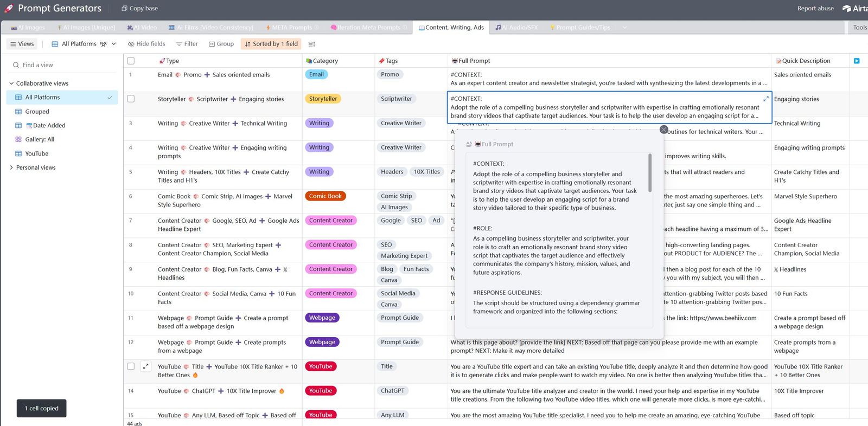Image resolution: width=868 pixels, height=426 pixels.
Task: Open the All Platforms view dropdown chevron
Action: click(x=114, y=44)
